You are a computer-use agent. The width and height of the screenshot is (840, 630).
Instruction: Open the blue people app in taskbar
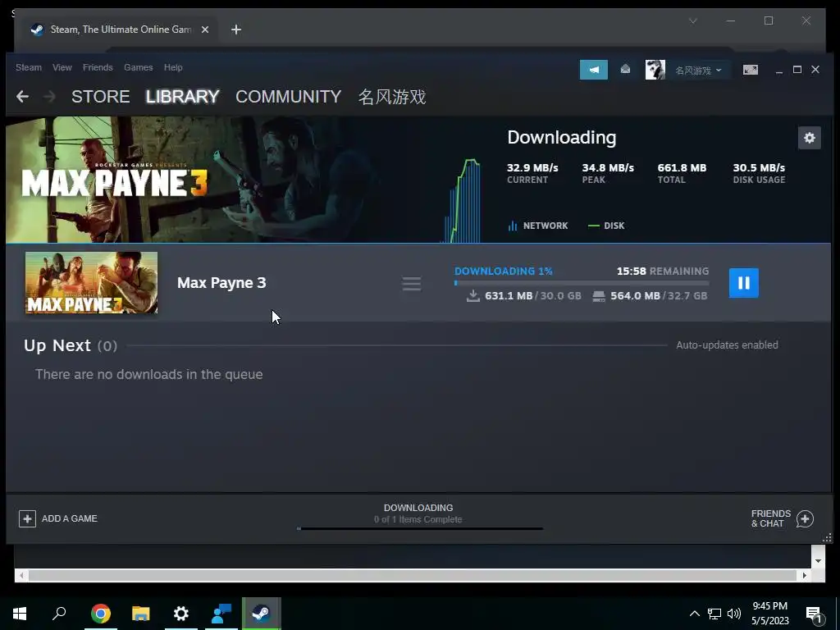(x=221, y=614)
